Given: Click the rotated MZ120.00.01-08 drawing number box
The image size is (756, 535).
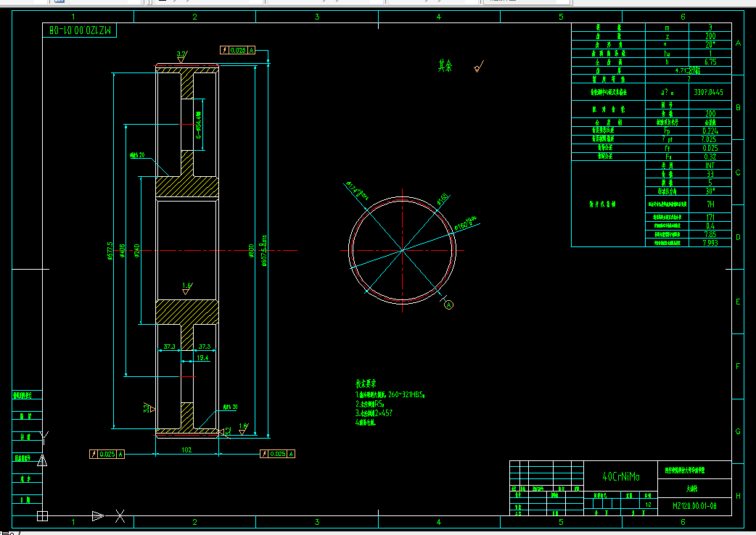Looking at the screenshot, I should 80,30.
